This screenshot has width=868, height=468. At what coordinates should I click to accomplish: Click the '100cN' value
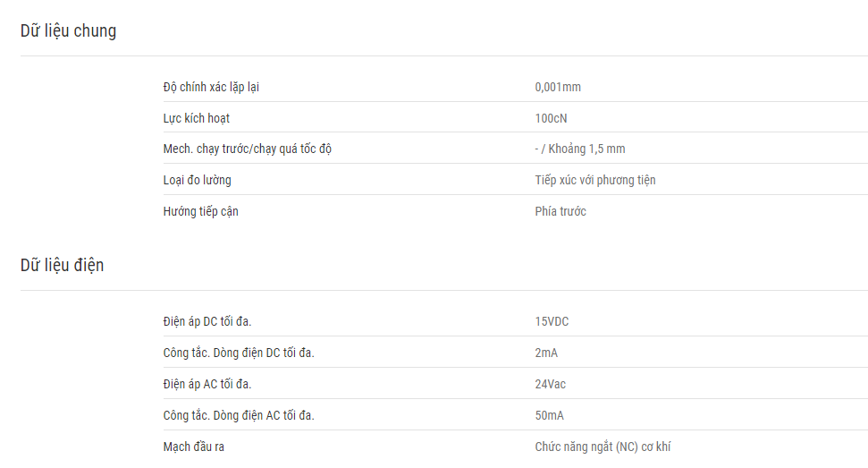coord(551,118)
